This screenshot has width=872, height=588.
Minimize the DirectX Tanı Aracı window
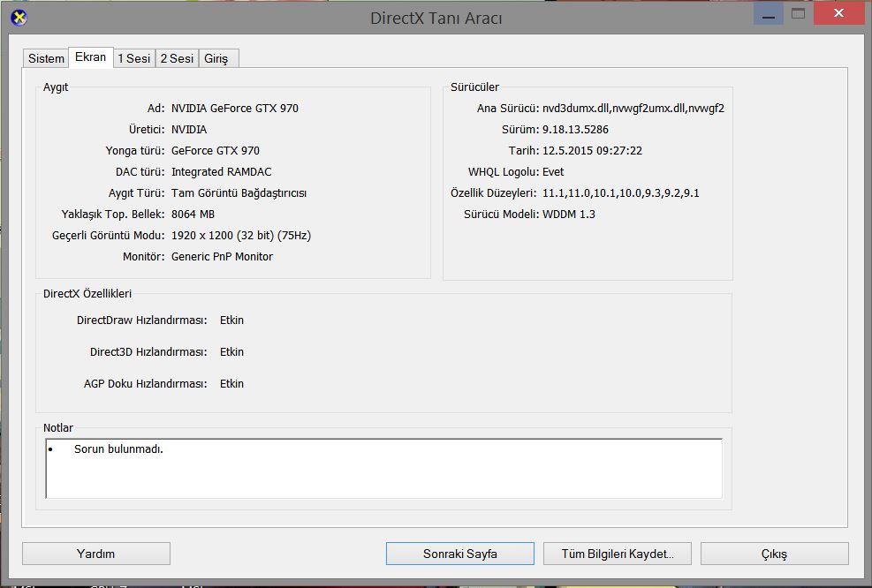pyautogui.click(x=769, y=14)
